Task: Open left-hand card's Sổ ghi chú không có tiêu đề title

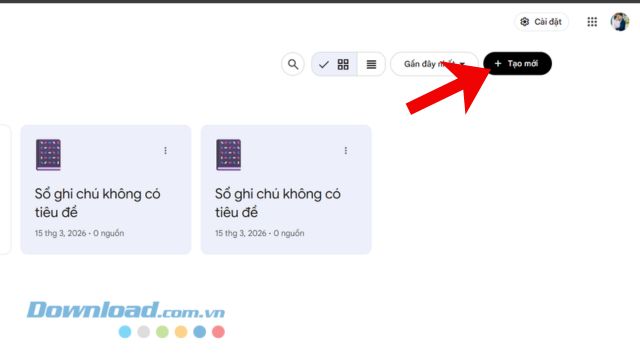Action: pyautogui.click(x=98, y=203)
